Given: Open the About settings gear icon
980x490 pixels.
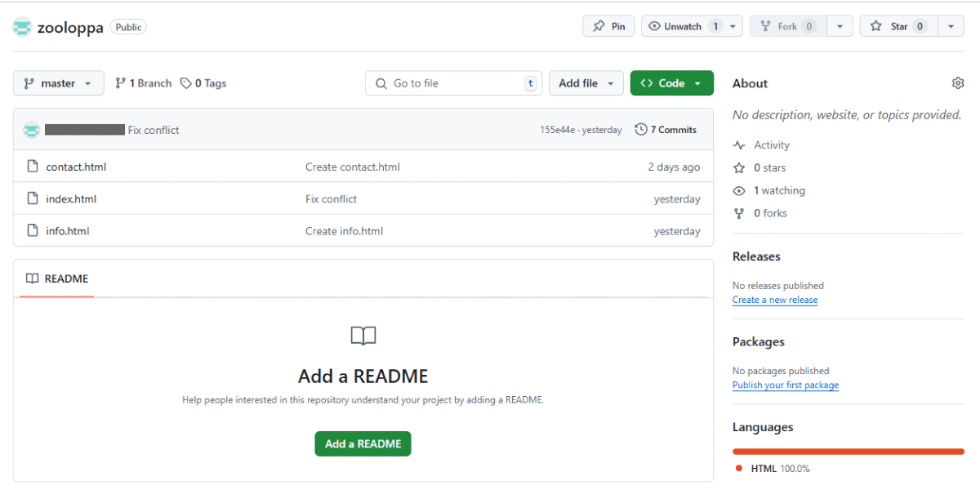Looking at the screenshot, I should point(958,83).
